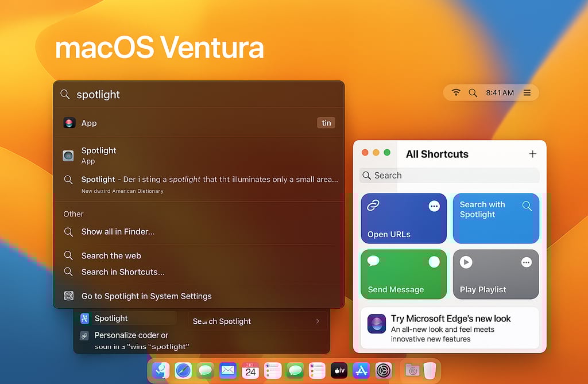Click the clock showing 8:41 AM
Screen dimensions: 588x384
pos(500,92)
